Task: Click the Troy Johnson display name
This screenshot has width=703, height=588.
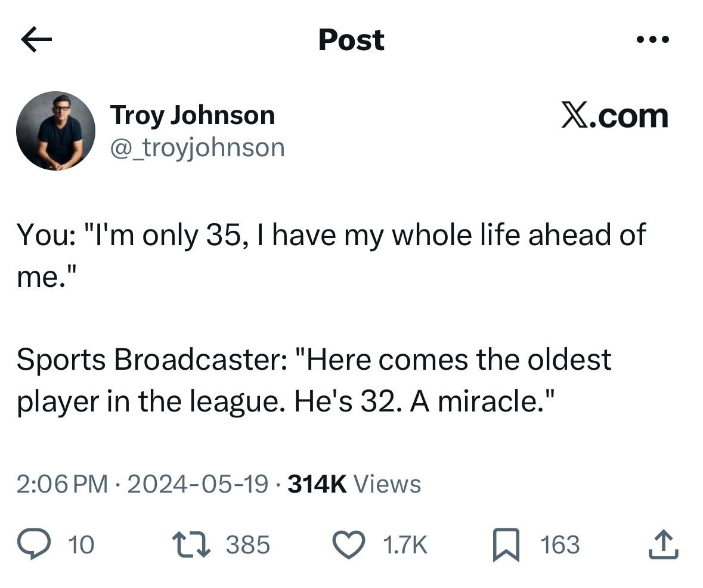Action: coord(192,114)
